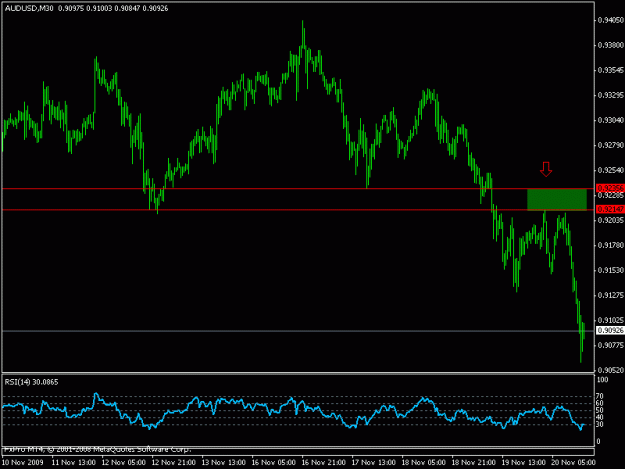Image resolution: width=625 pixels, height=469 pixels.
Task: Click the 0.90520 price scale label
Action: click(x=611, y=370)
